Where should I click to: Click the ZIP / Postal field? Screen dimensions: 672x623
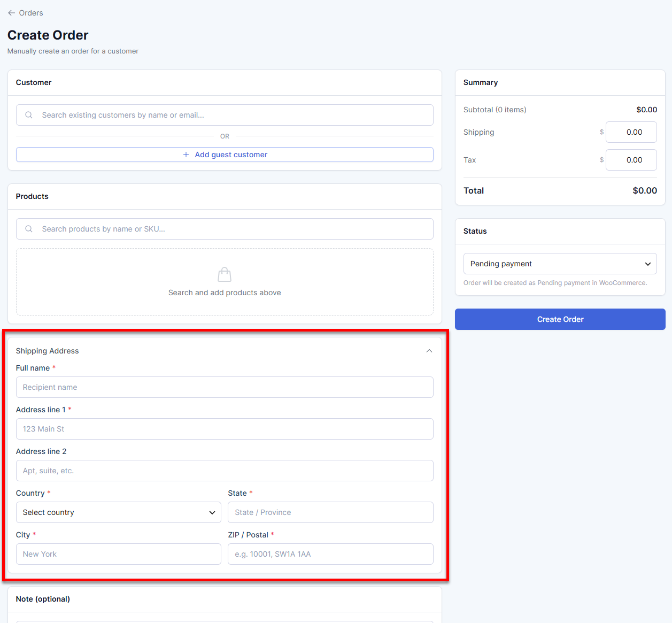(x=330, y=554)
